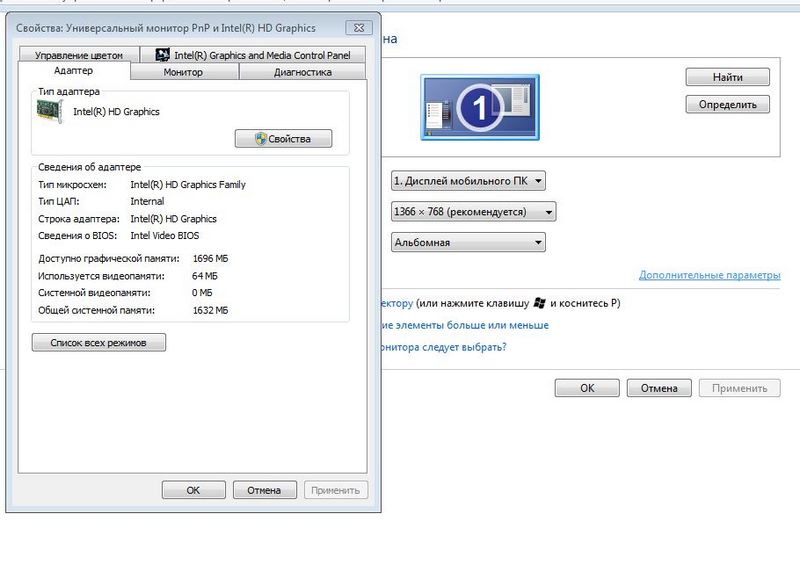Select the Адаптер tab
The height and width of the screenshot is (565, 800).
tap(73, 72)
